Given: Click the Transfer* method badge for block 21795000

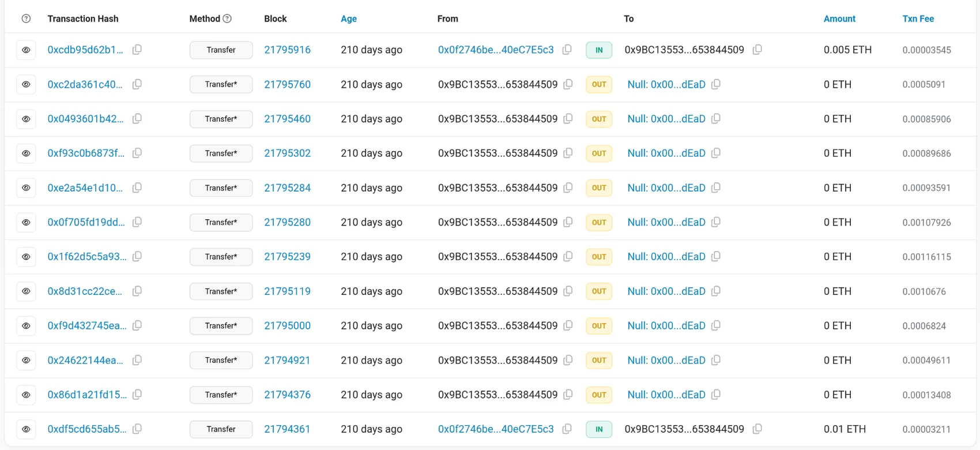Looking at the screenshot, I should tap(221, 325).
